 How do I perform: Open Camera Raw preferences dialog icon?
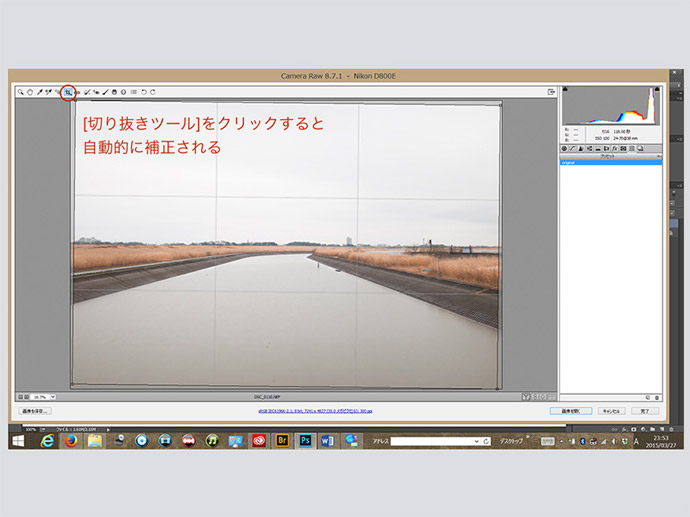133,92
